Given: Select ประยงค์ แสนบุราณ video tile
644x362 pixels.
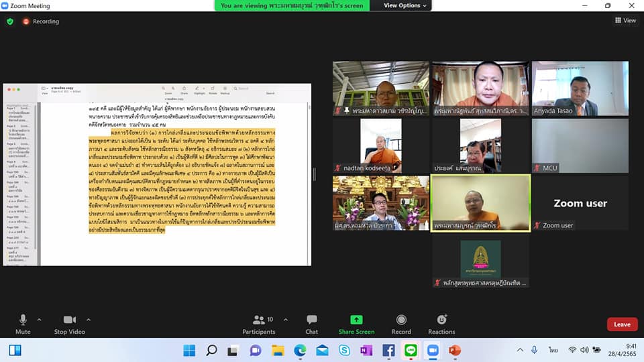Looking at the screenshot, I should (480, 145).
